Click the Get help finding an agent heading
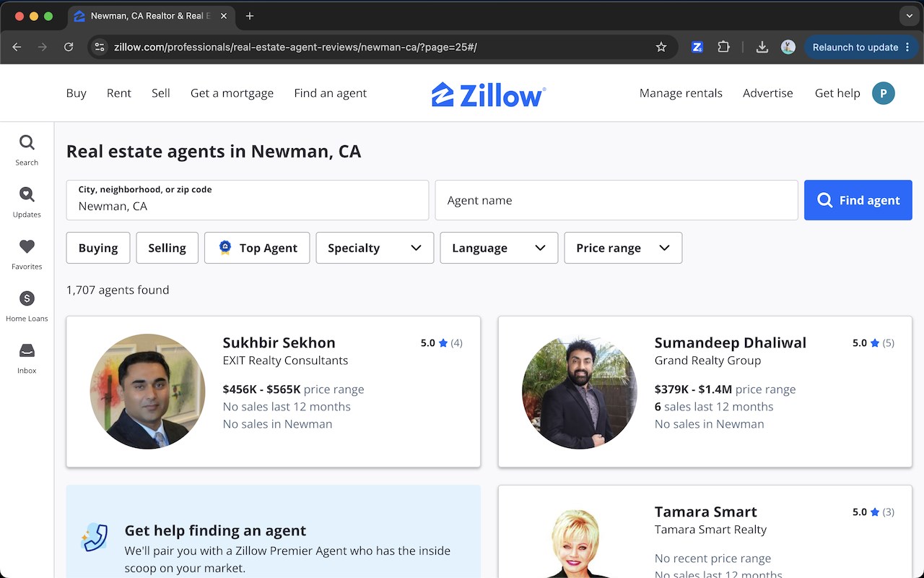Screen dimensions: 924x578 [216, 530]
